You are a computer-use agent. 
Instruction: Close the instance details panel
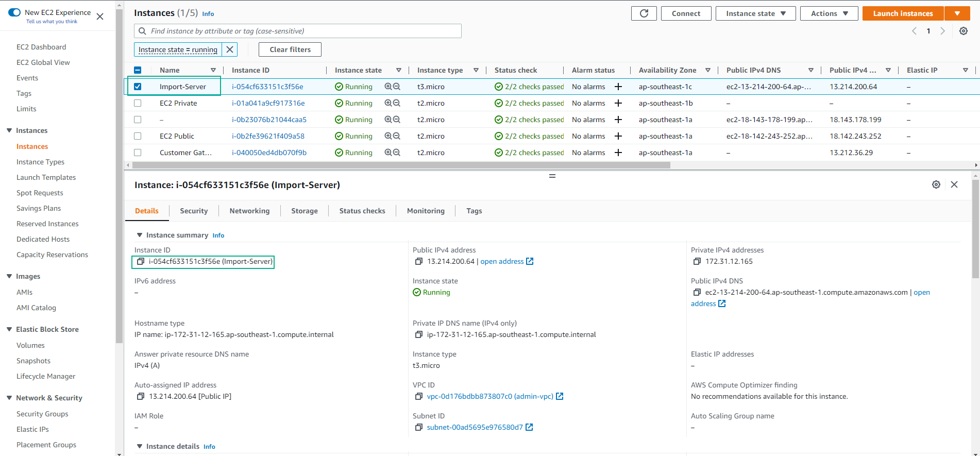coord(954,184)
